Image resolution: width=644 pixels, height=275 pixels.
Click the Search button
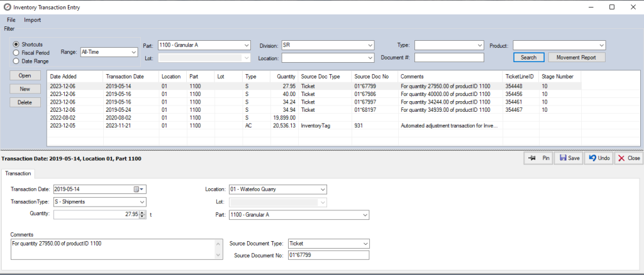click(529, 57)
